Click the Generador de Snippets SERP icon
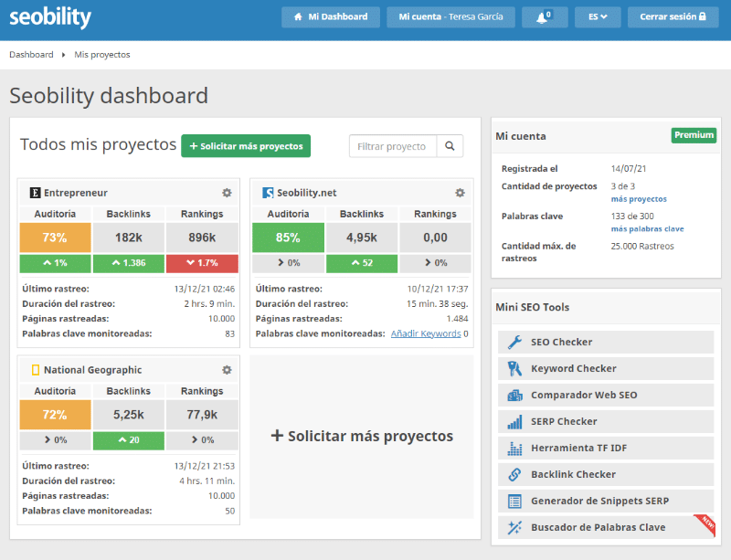 (x=514, y=501)
